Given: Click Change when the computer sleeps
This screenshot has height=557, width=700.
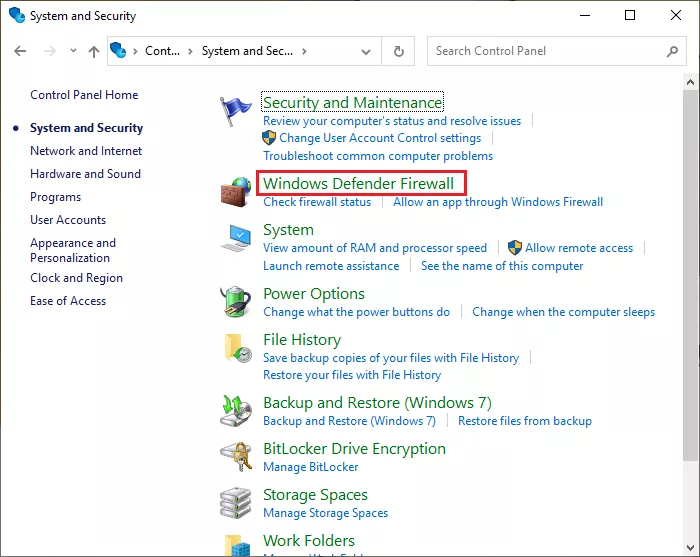Looking at the screenshot, I should 563,312.
